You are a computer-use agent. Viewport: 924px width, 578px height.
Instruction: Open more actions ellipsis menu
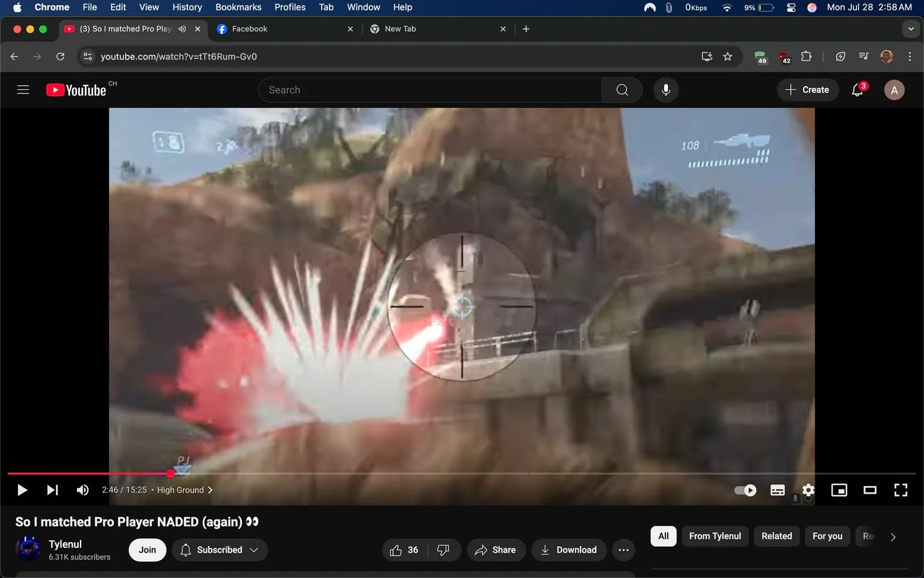(624, 550)
